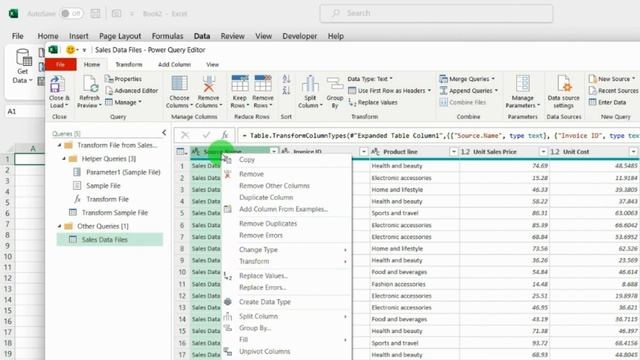640x360 pixels.
Task: Click Use First Row as Headers
Action: (389, 91)
